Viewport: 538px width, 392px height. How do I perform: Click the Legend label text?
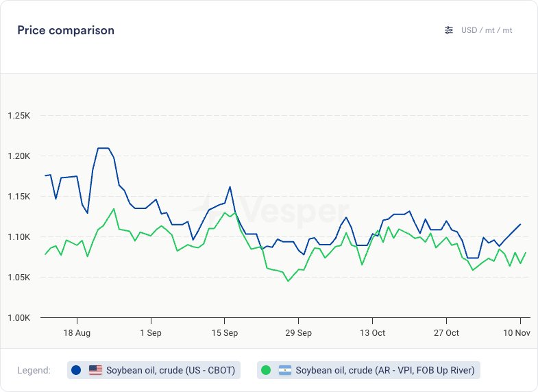(x=34, y=371)
